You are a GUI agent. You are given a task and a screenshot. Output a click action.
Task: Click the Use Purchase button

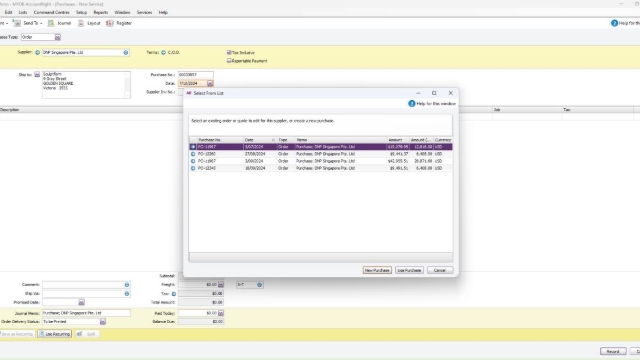[409, 270]
